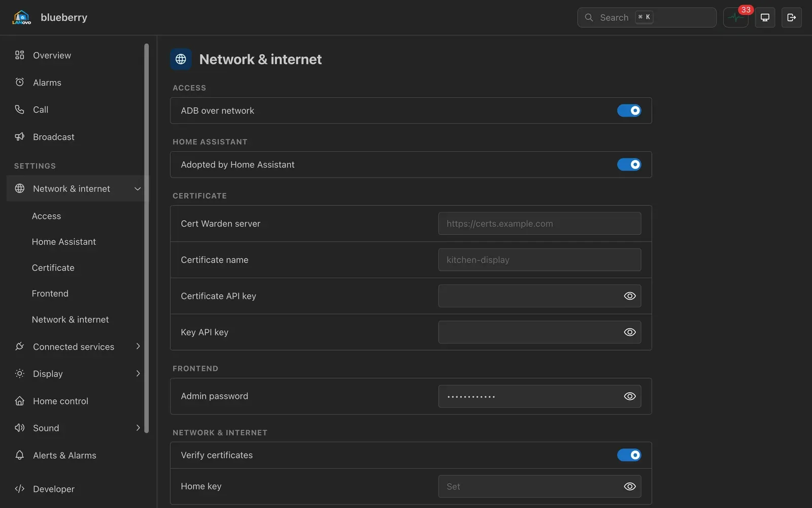Click the Overview grid icon in sidebar
This screenshot has height=508, width=812.
point(20,55)
